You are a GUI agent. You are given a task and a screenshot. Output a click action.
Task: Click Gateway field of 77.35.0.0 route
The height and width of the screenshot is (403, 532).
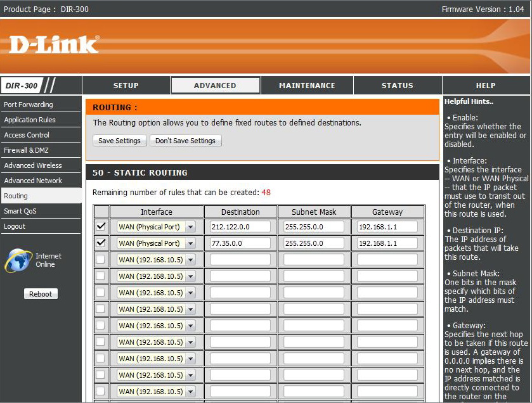click(x=387, y=243)
